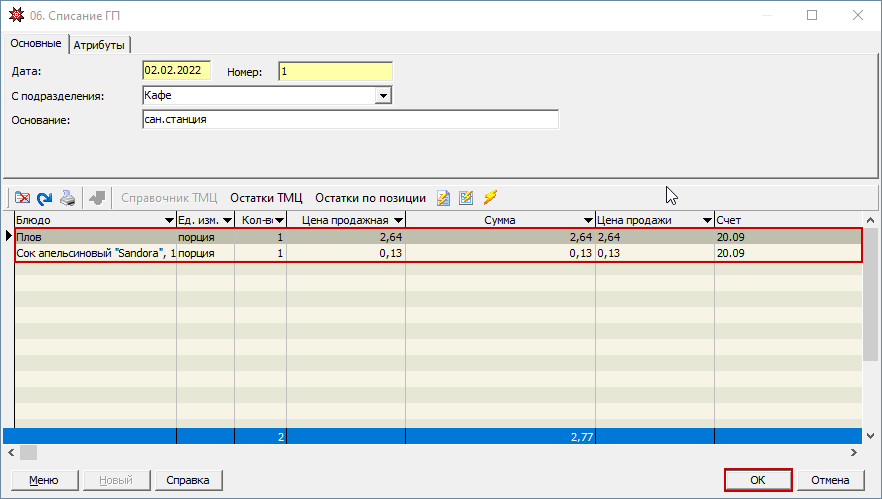Screen dimensions: 882x499
Task: Switch to the Атрибуты tab
Action: (99, 45)
